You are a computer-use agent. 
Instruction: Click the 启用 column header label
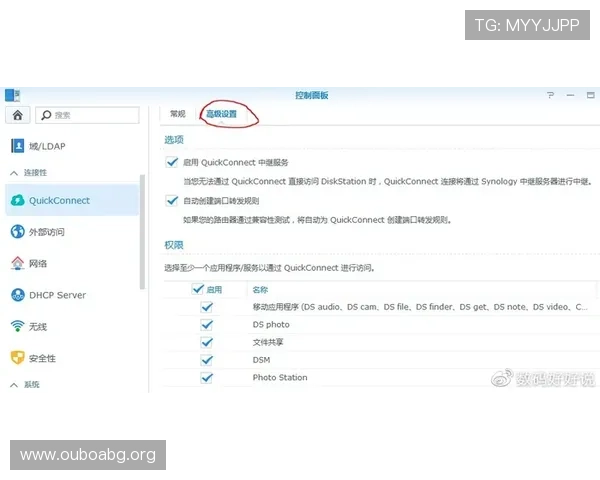point(214,290)
